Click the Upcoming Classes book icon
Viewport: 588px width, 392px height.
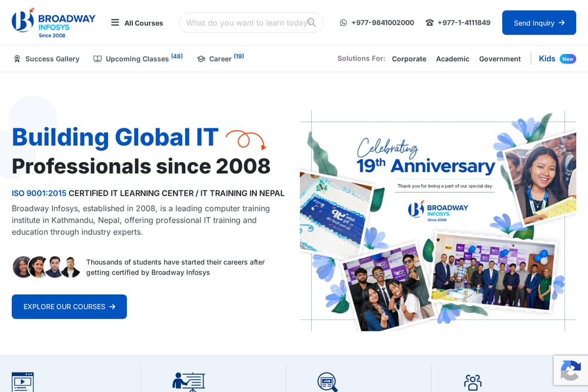97,59
